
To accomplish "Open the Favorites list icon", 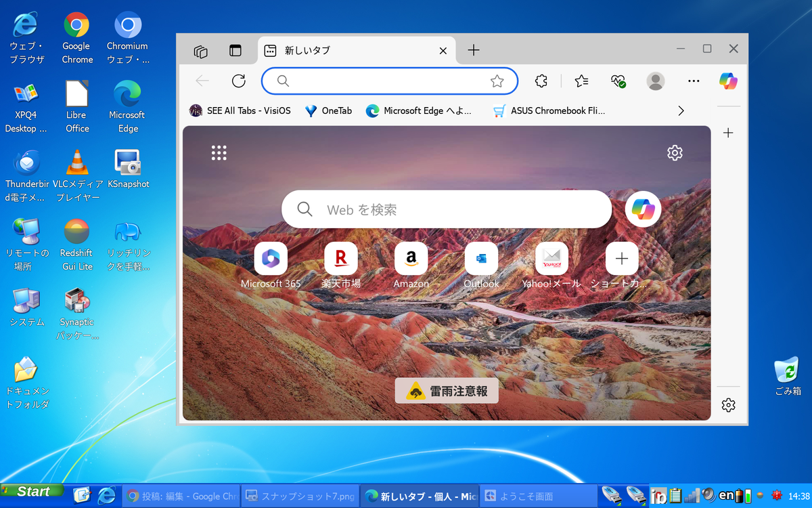I will [x=581, y=81].
